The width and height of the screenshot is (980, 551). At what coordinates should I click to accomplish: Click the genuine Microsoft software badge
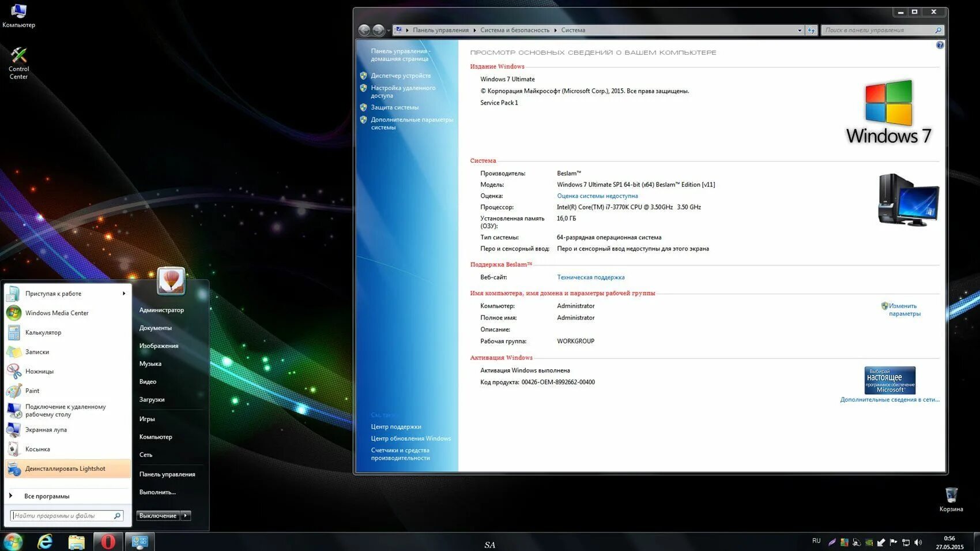click(x=889, y=380)
